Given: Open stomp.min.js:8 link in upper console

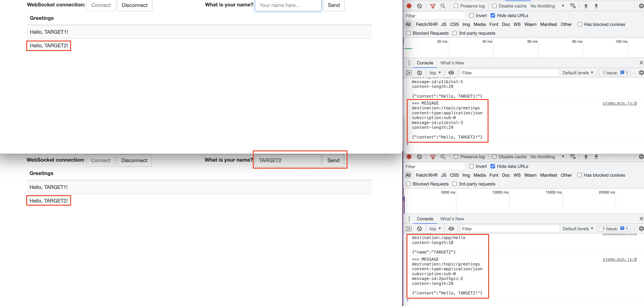Looking at the screenshot, I should 620,103.
